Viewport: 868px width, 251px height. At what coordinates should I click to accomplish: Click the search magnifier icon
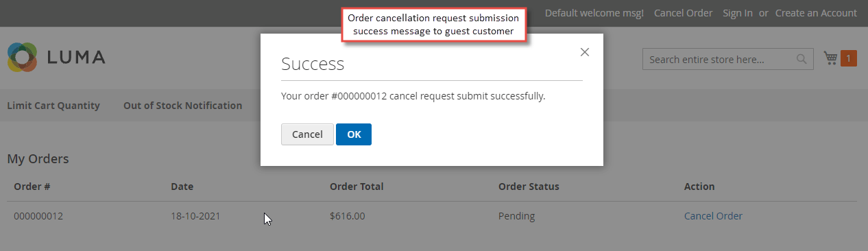(801, 60)
